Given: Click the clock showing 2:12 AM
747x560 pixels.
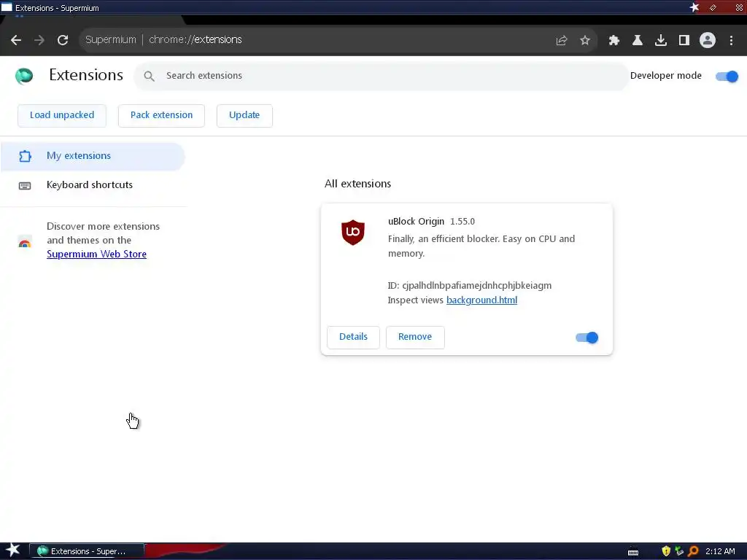Looking at the screenshot, I should [720, 551].
